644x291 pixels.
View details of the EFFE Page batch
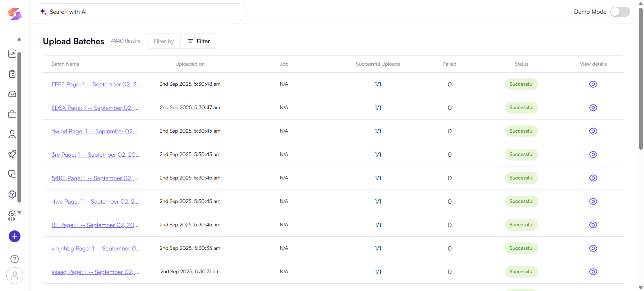[x=593, y=84]
